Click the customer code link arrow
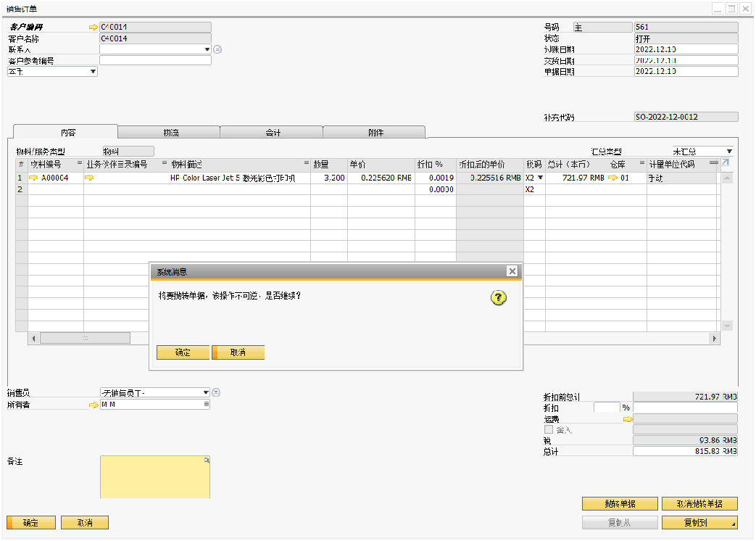The image size is (756, 541). click(x=93, y=28)
